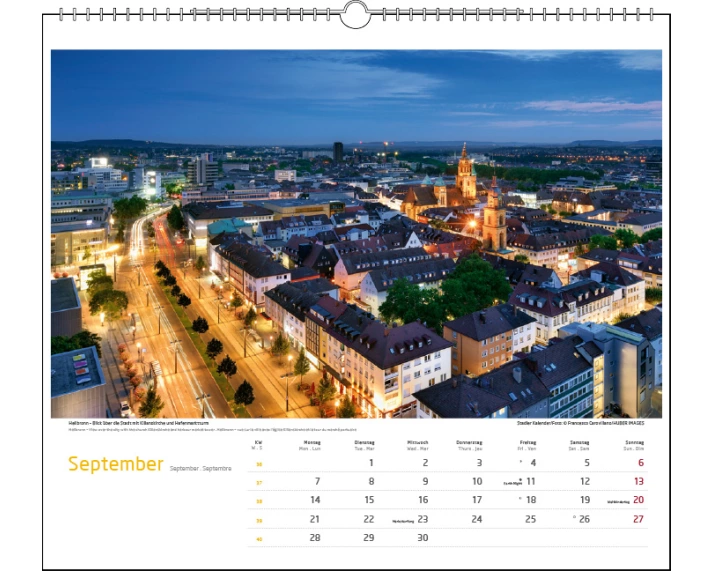The width and height of the screenshot is (714, 571).
Task: Select the Montag column header
Action: (313, 443)
